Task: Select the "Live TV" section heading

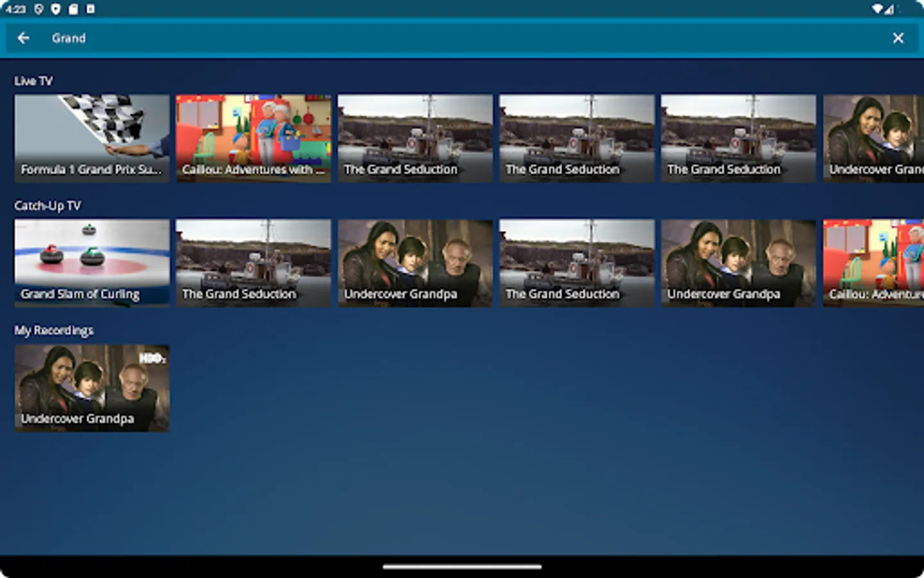Action: [x=33, y=81]
